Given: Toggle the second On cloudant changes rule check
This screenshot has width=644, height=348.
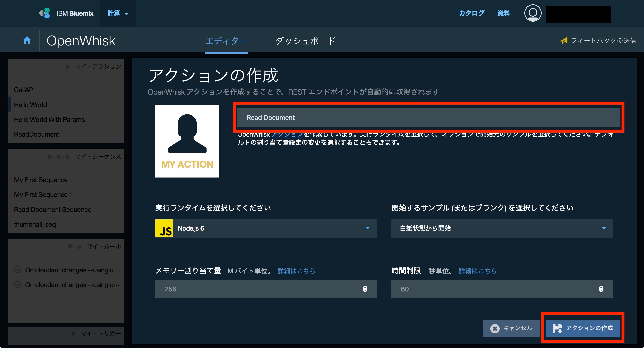Looking at the screenshot, I should point(18,285).
